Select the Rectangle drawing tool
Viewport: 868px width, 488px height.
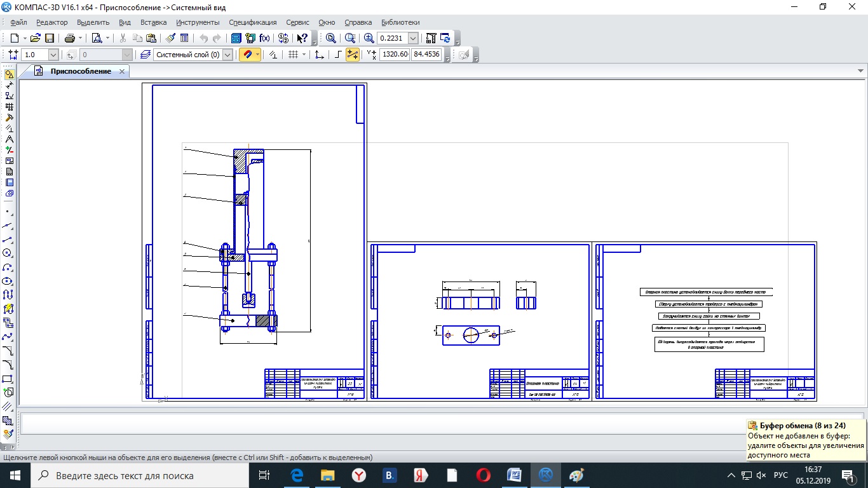[x=8, y=379]
